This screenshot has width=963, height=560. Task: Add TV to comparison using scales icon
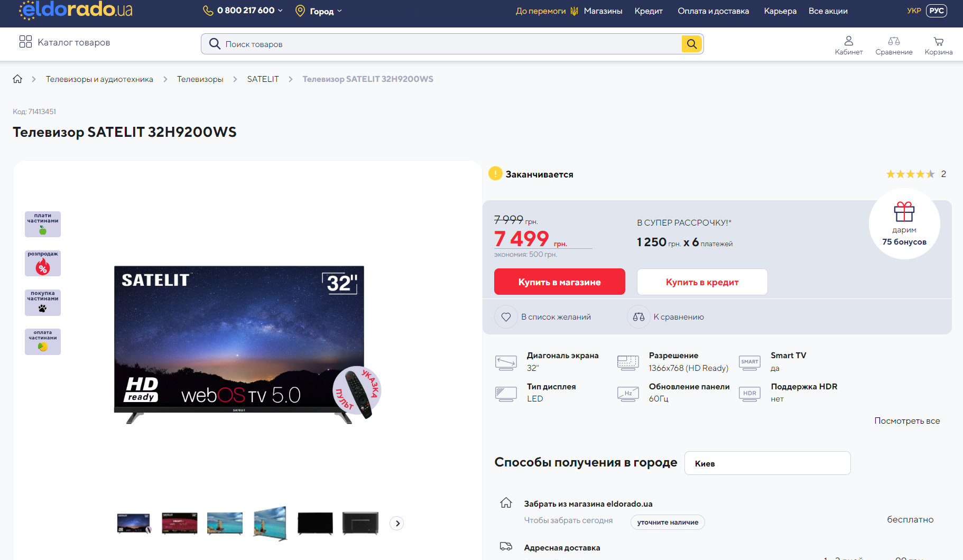click(x=638, y=317)
